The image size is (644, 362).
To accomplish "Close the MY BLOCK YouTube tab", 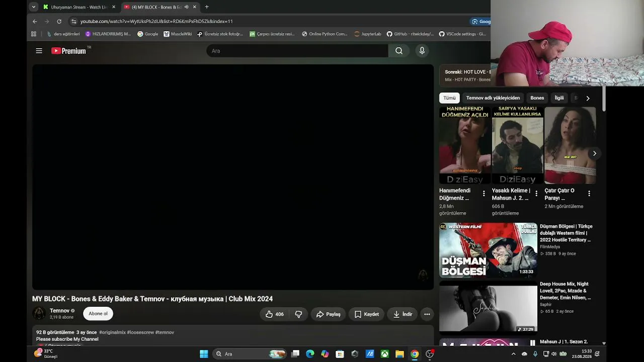I will [195, 7].
